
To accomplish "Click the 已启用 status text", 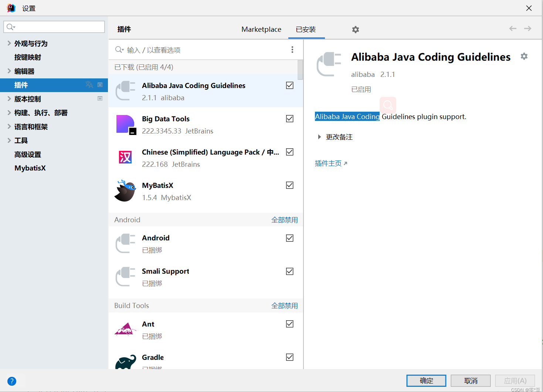I will click(x=361, y=89).
